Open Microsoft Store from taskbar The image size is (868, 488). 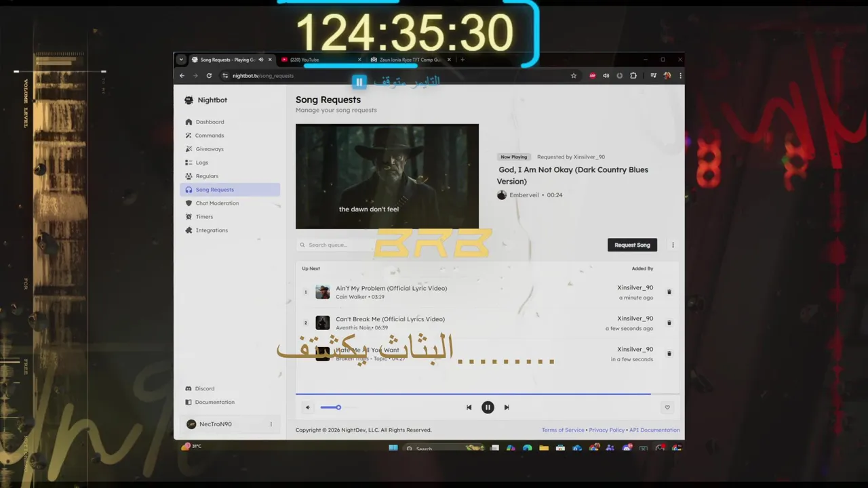[560, 448]
